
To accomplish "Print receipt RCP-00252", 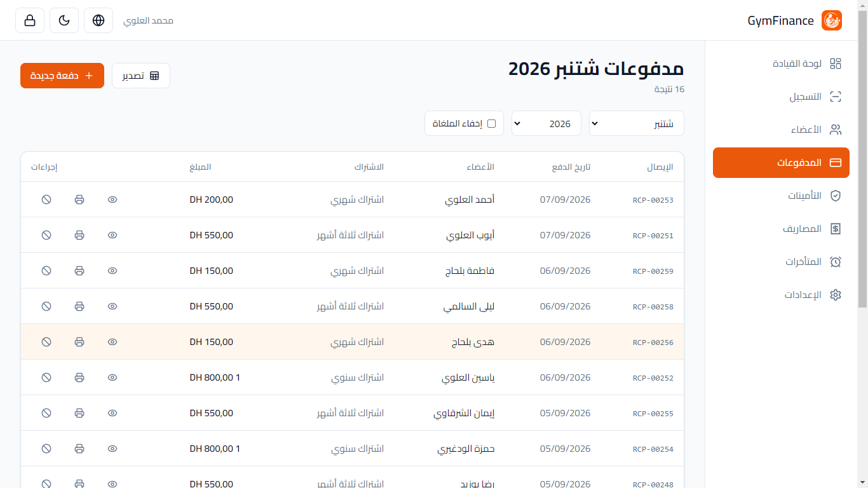I will click(x=79, y=377).
